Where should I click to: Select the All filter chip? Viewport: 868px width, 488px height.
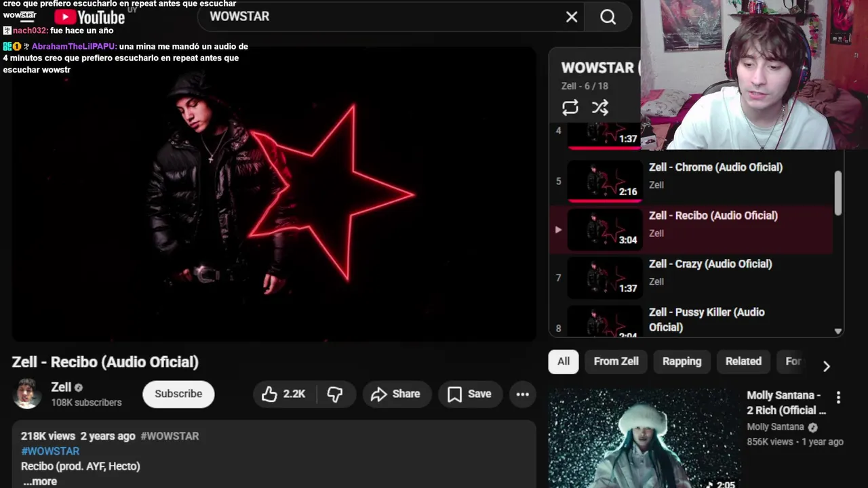point(564,361)
